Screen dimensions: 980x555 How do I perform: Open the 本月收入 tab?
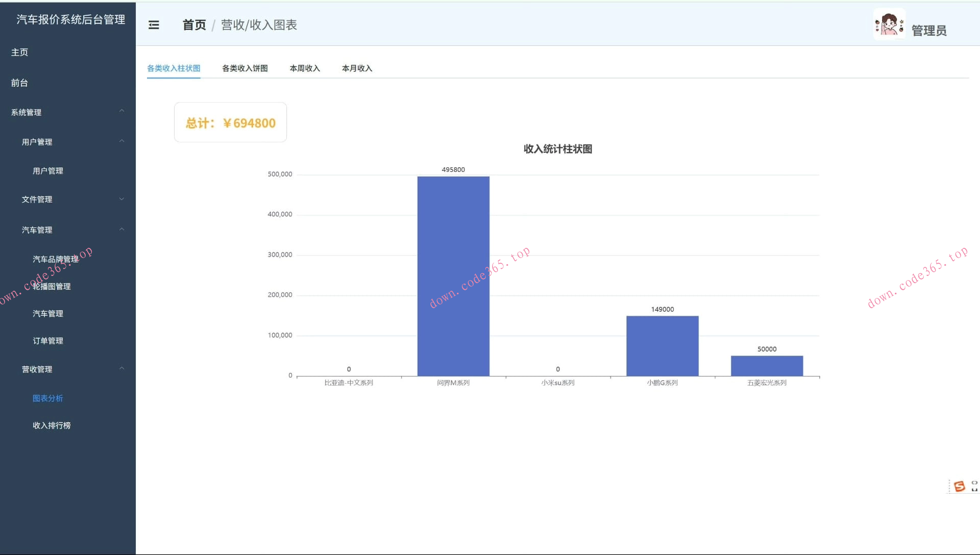(357, 68)
